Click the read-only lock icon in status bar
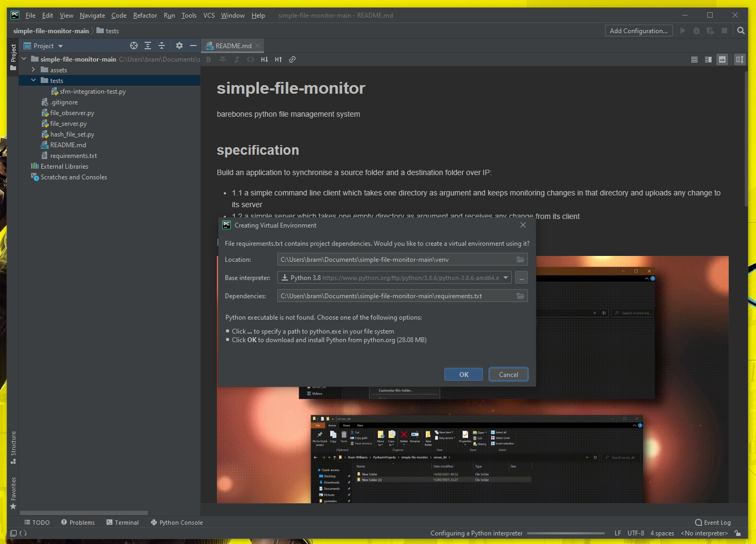 (x=738, y=533)
